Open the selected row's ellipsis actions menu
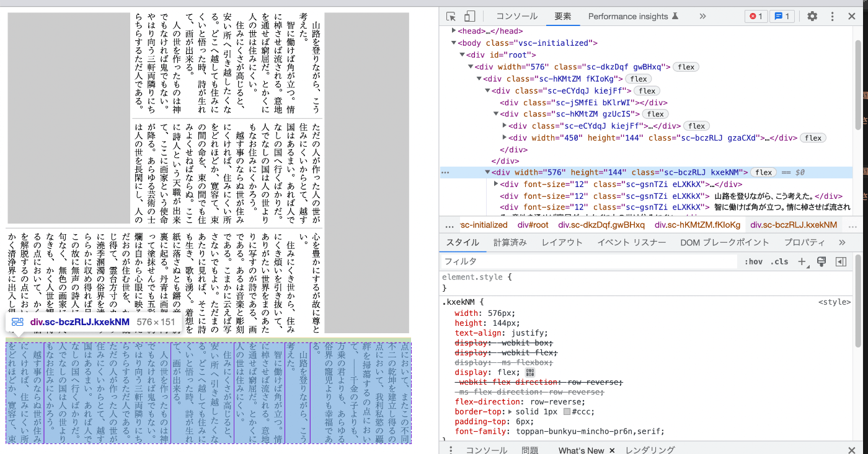The width and height of the screenshot is (868, 454). 445,173
